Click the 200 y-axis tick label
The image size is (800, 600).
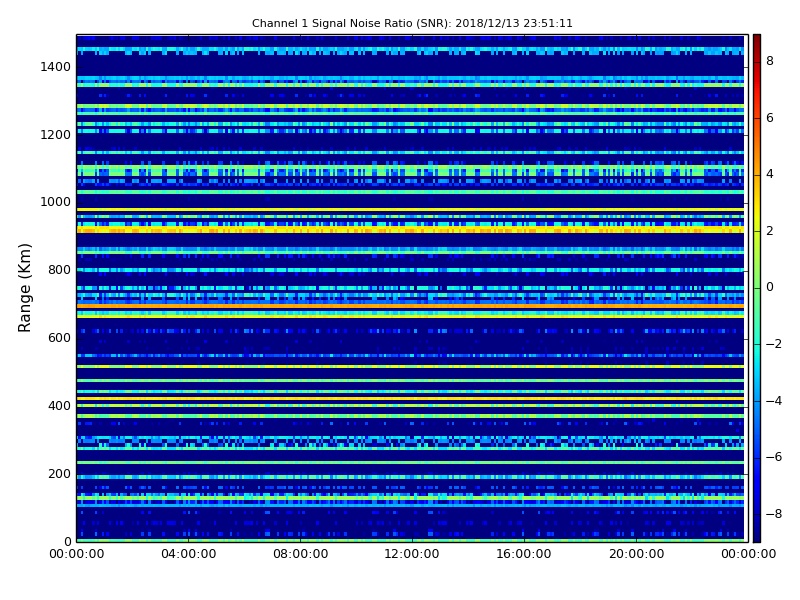tap(59, 473)
